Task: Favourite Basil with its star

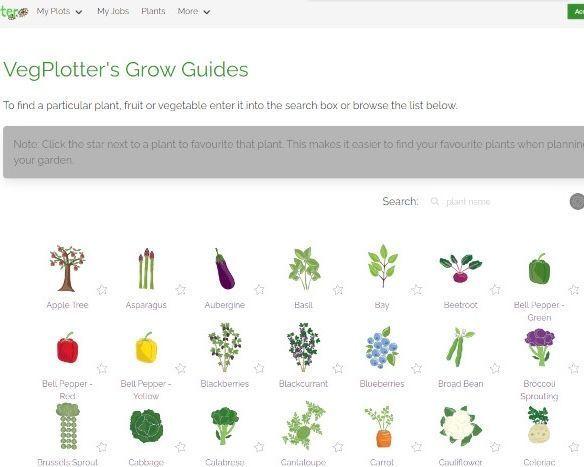Action: (338, 289)
